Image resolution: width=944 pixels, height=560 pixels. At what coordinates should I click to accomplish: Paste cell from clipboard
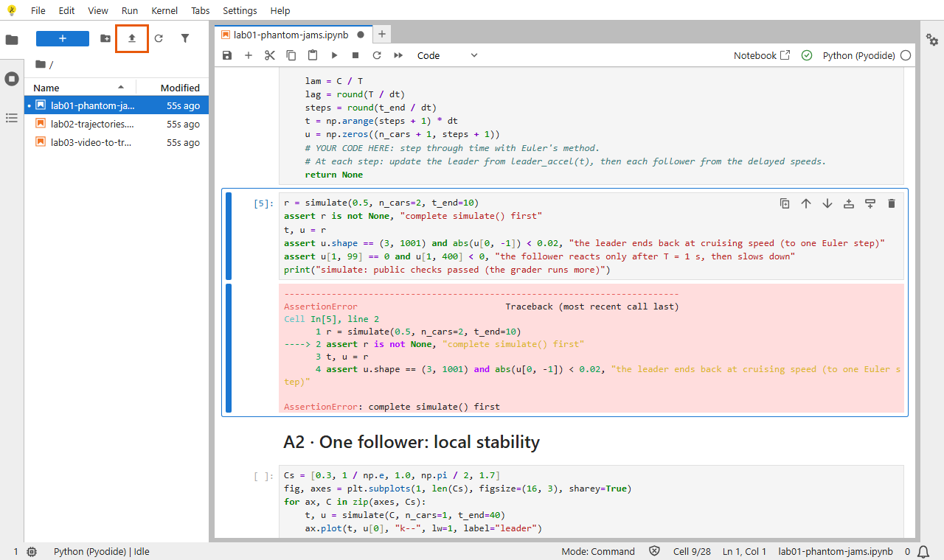(313, 55)
